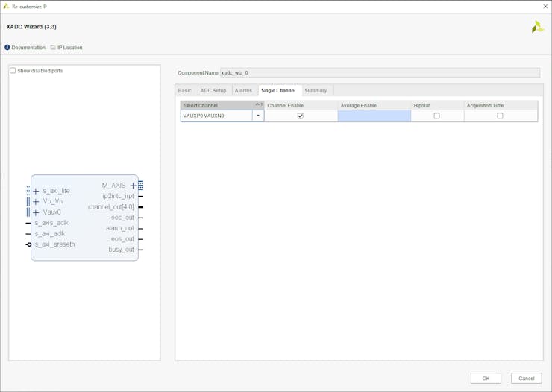
Task: Toggle Show disabled ports checkbox
Action: (x=13, y=70)
